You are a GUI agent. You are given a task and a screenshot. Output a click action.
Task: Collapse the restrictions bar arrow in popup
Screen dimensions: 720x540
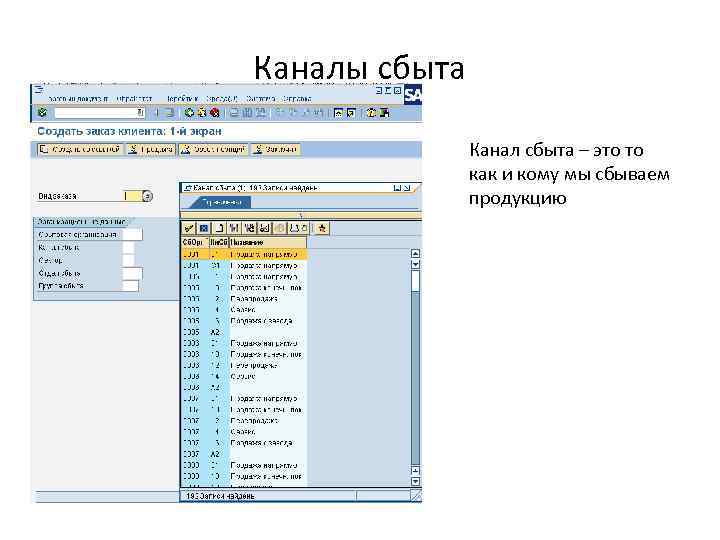pos(301,214)
